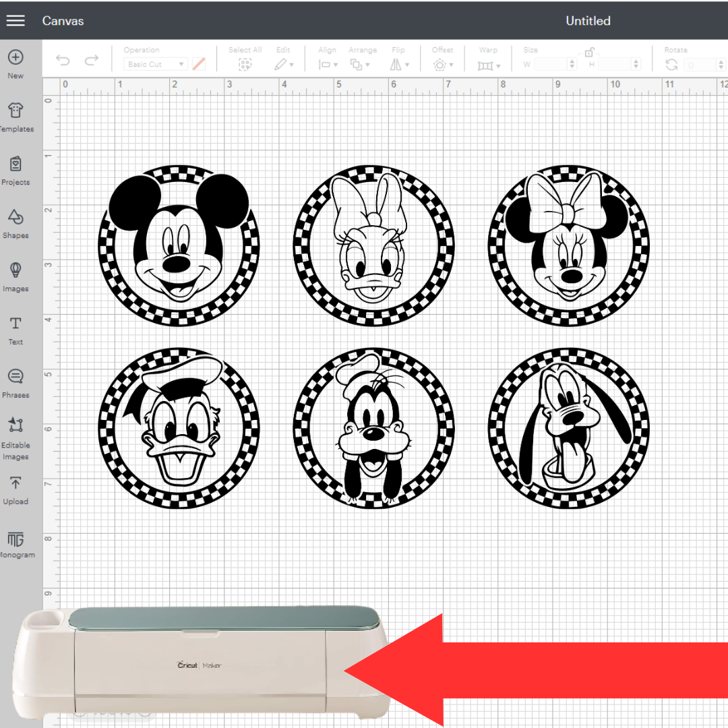The width and height of the screenshot is (728, 728).
Task: Click the Redo arrow
Action: [x=92, y=60]
